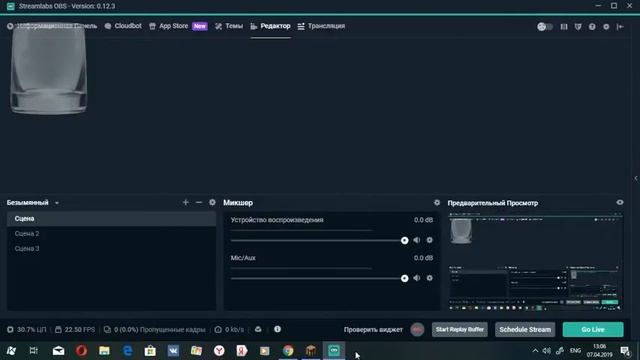Click Start Replay Buffer button
The height and width of the screenshot is (360, 640).
(460, 329)
